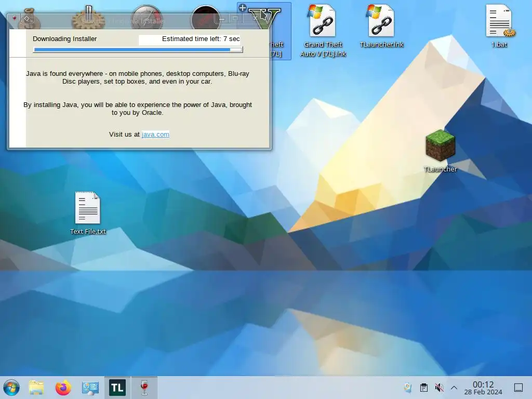Toggle the diamond keep-above button on installer title bar
This screenshot has width=532, height=399.
click(x=27, y=18)
